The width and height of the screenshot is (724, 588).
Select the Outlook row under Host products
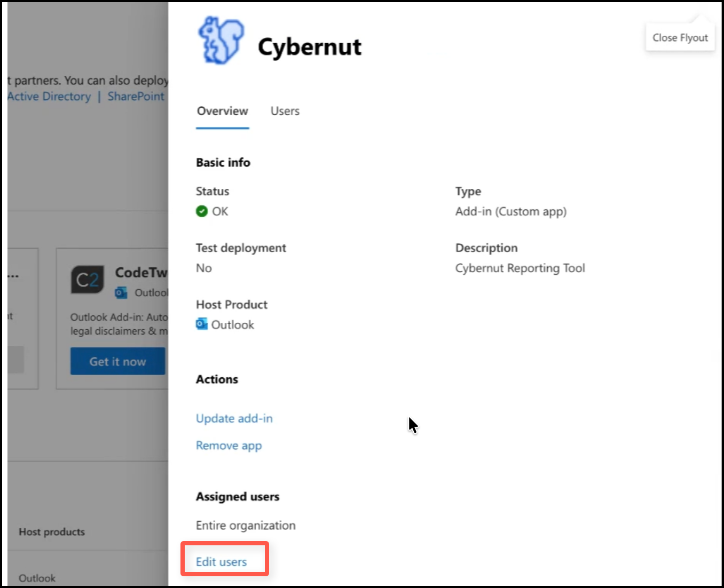37,578
